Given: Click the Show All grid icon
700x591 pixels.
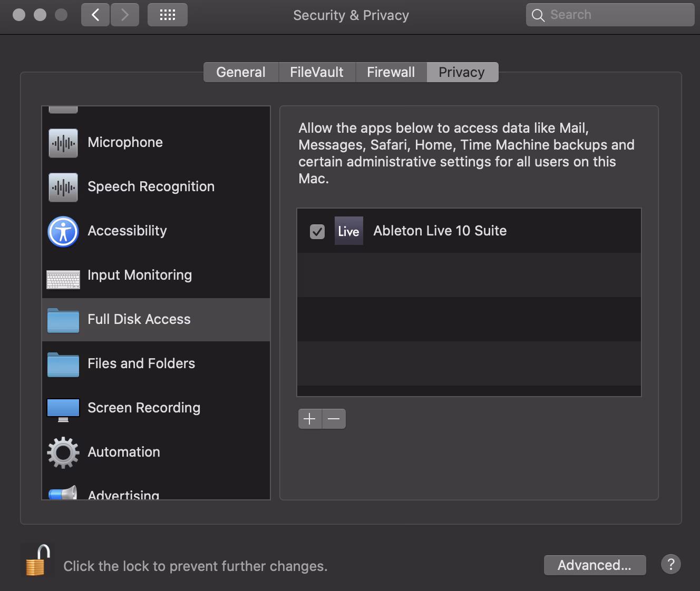Looking at the screenshot, I should 167,15.
